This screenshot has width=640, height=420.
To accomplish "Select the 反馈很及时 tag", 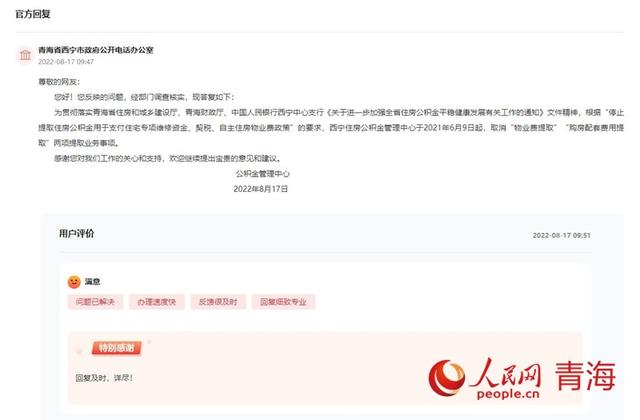I will (x=218, y=302).
